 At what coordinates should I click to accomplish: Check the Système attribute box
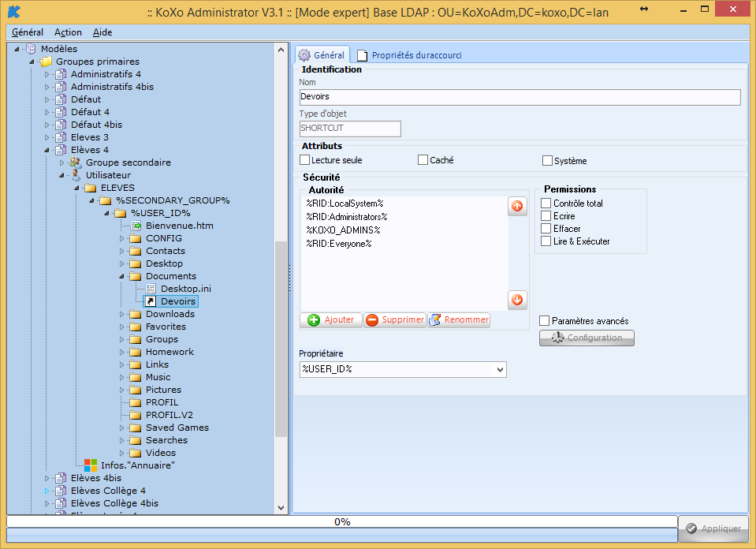pos(547,160)
